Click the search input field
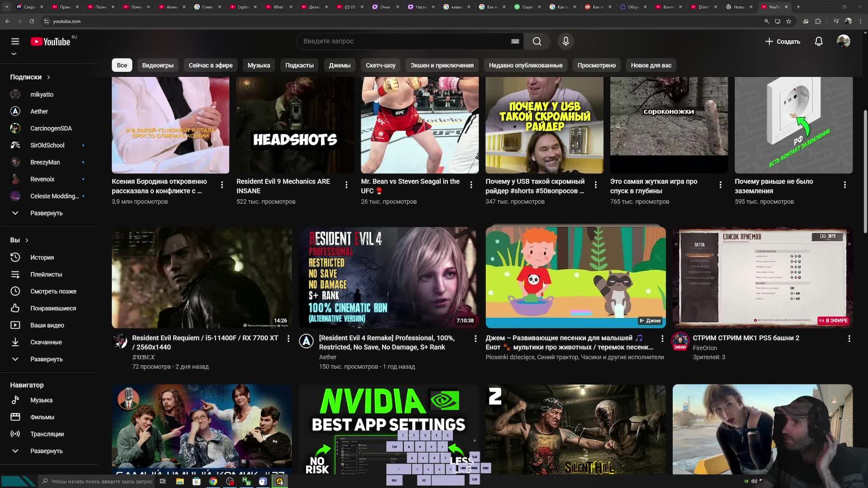This screenshot has width=868, height=488. 402,42
